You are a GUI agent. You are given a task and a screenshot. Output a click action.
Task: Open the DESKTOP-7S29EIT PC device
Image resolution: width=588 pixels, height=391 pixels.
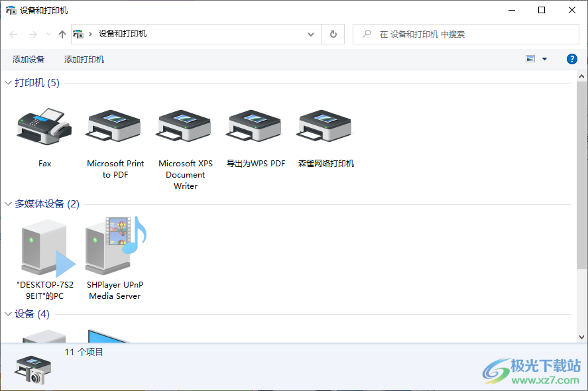click(x=44, y=249)
